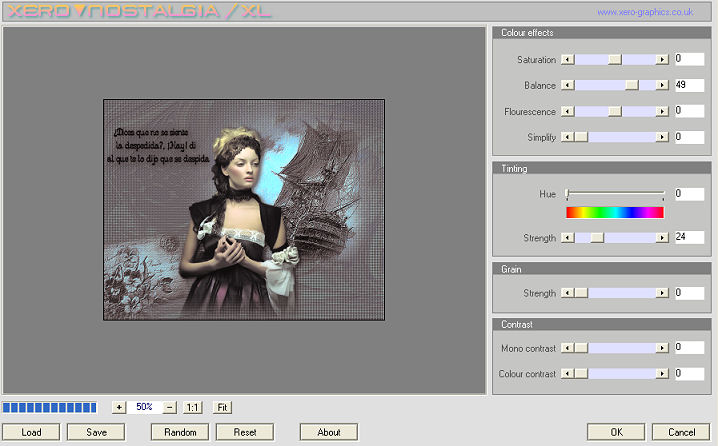This screenshot has height=446, width=718.
Task: Click the Simplify slider thumb
Action: click(581, 137)
